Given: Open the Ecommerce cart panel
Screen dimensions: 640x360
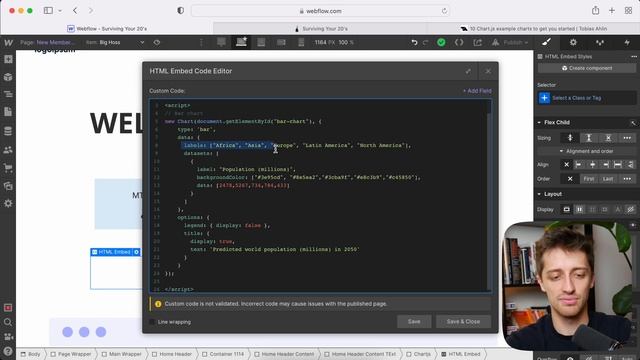Looking at the screenshot, I should (x=8, y=168).
